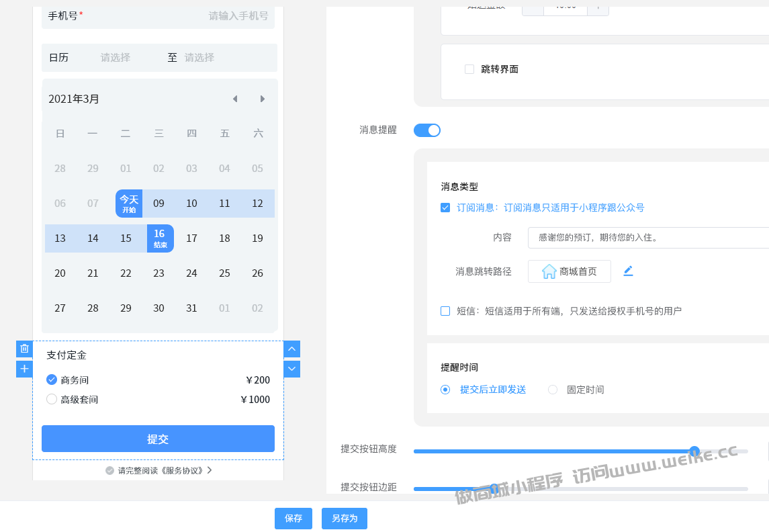Click the 保存 button
Viewport: 769px width, 532px height.
pyautogui.click(x=293, y=519)
